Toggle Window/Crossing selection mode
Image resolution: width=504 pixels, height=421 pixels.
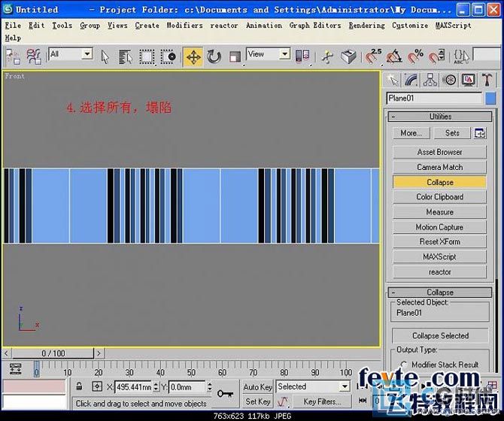(x=168, y=57)
